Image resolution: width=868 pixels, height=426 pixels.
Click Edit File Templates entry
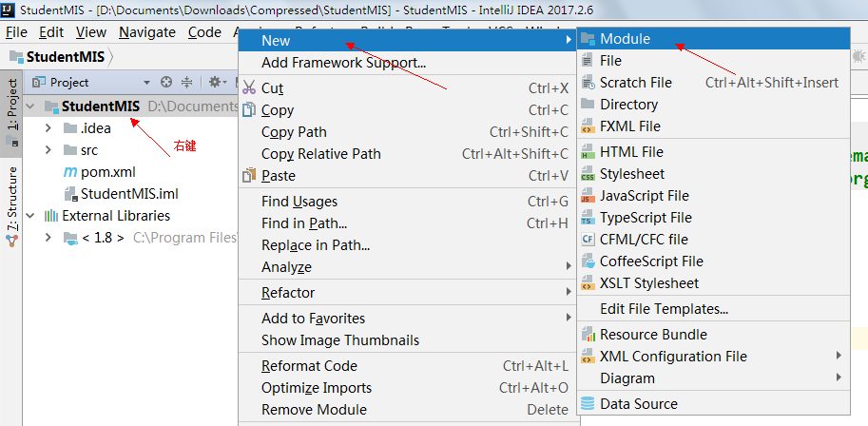(x=664, y=309)
